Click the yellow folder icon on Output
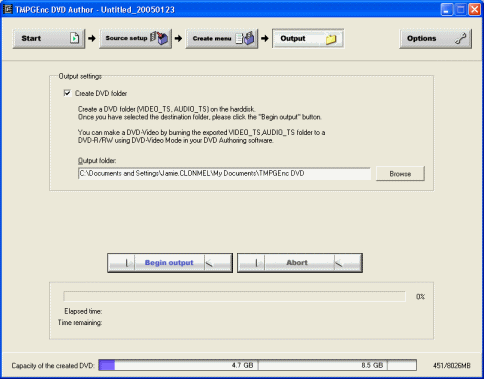 331,39
